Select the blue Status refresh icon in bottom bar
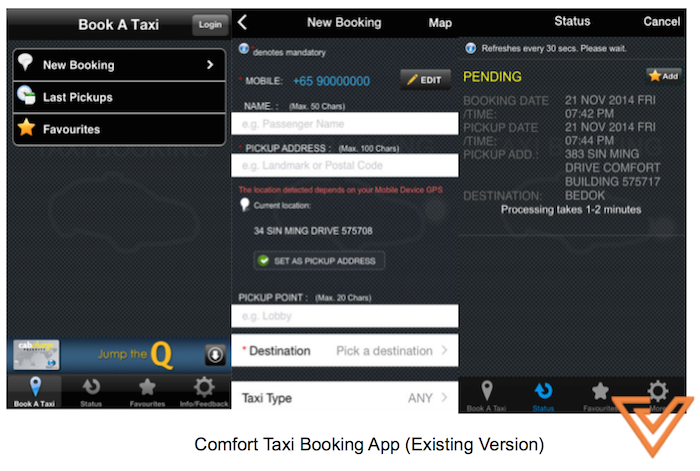 point(543,391)
